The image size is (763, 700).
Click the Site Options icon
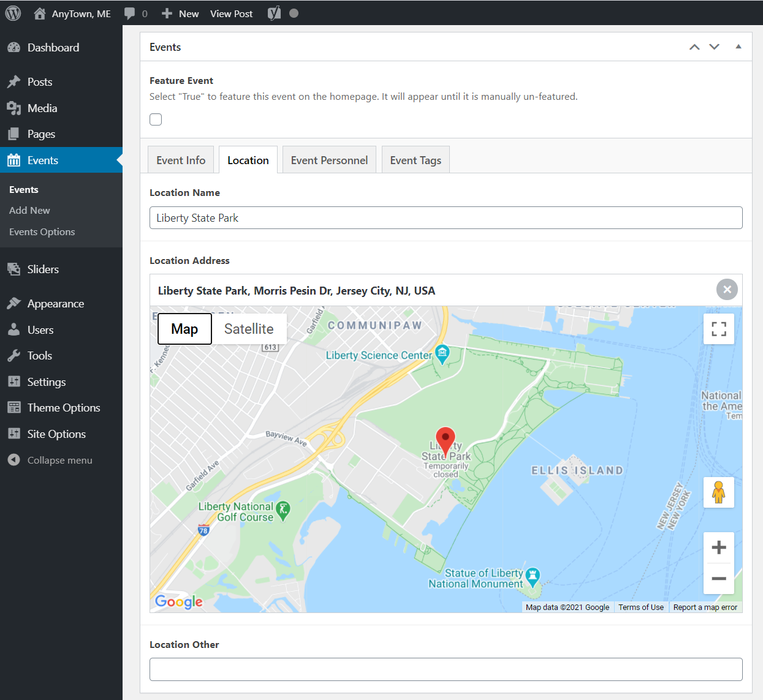click(x=13, y=434)
